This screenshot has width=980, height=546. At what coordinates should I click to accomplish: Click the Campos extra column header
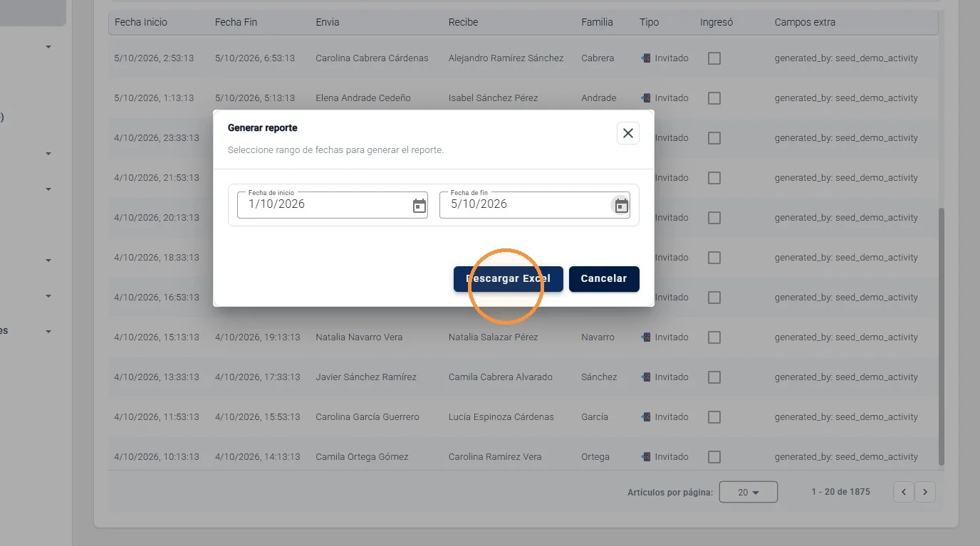click(805, 22)
